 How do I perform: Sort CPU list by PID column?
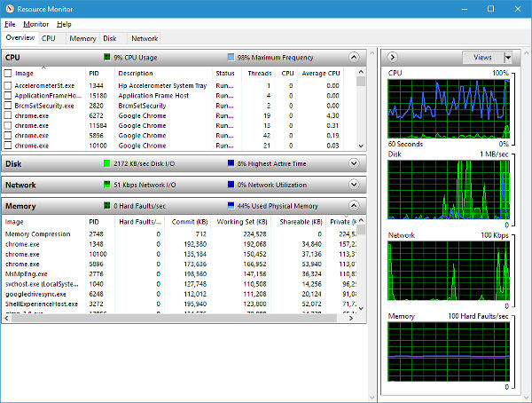[99, 73]
